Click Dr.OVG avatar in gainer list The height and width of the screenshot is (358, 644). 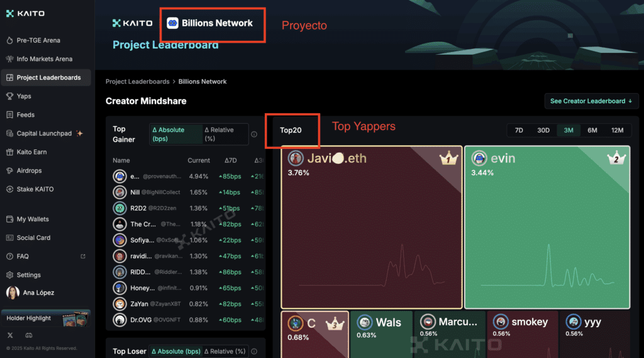click(119, 320)
